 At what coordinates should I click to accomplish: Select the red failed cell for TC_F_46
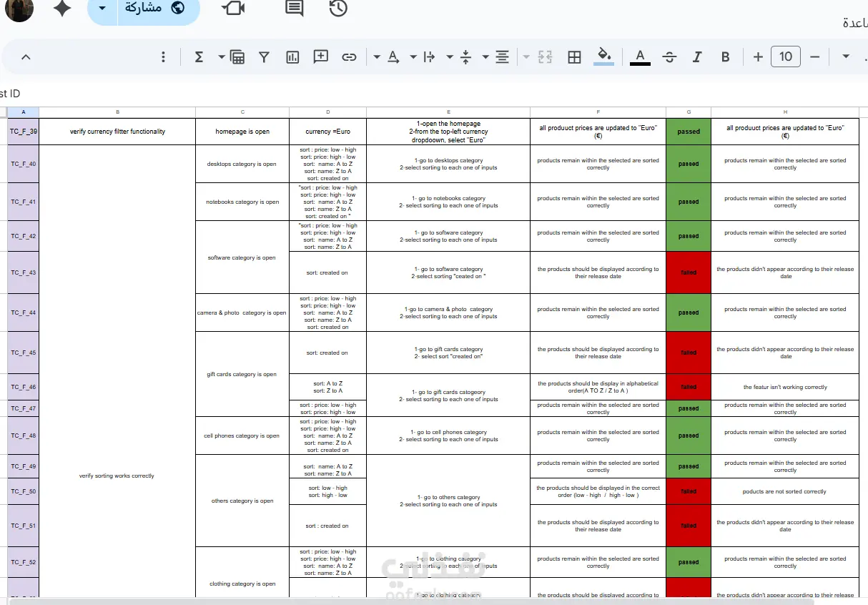pos(689,387)
